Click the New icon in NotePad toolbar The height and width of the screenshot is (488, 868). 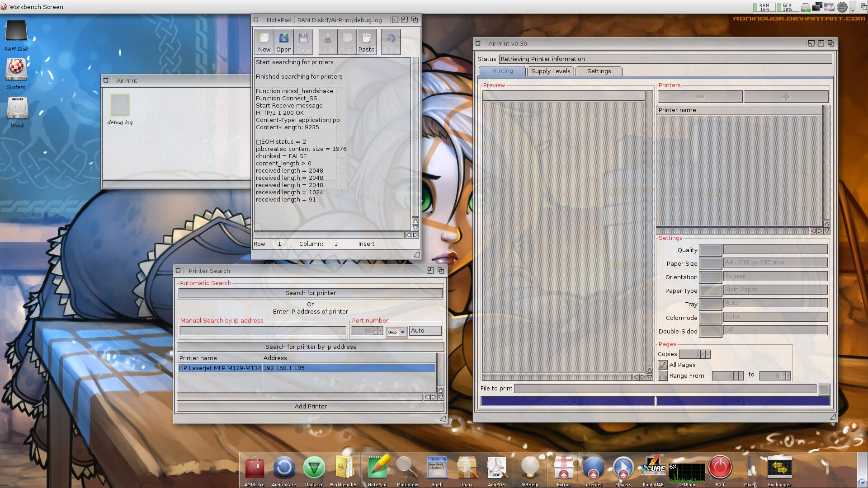[x=264, y=42]
